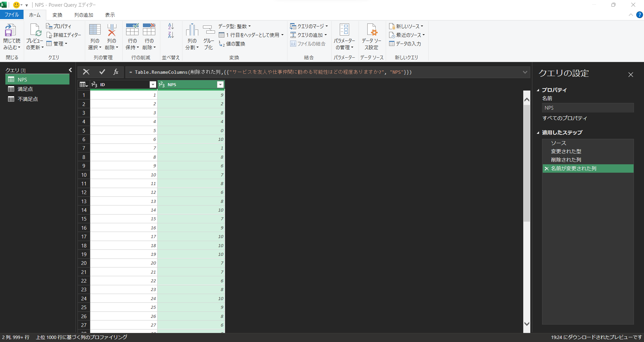Click Remove Columns (列の削除) icon
644x342 pixels.
coord(112,30)
